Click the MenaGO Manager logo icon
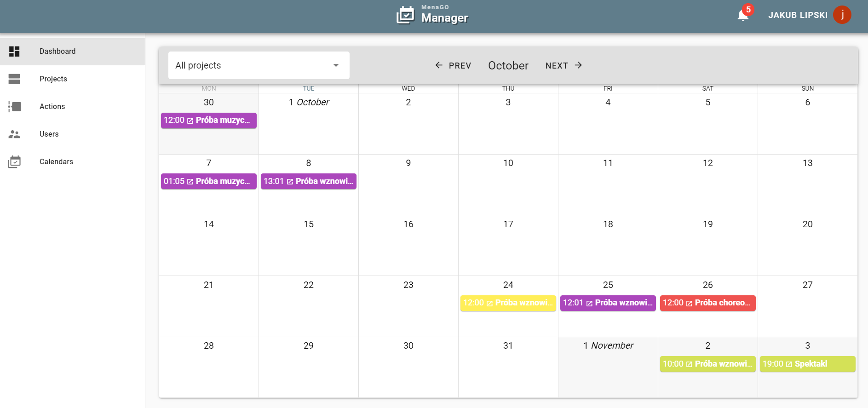Image resolution: width=868 pixels, height=408 pixels. pos(405,15)
